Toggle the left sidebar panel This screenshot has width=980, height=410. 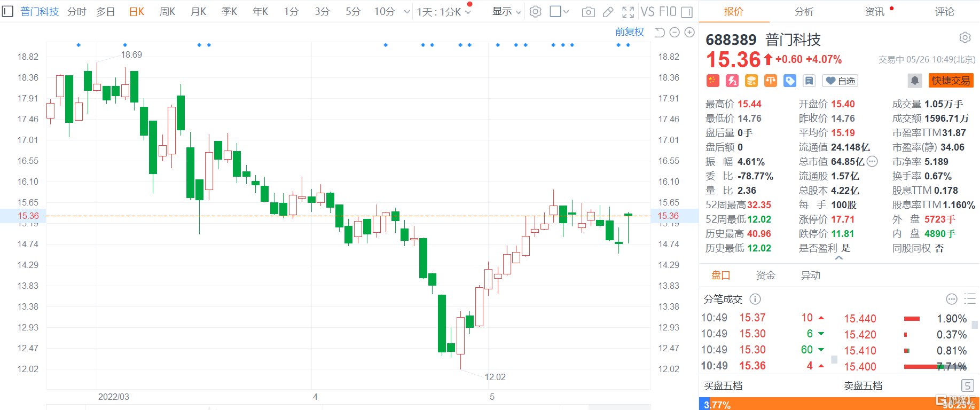(7, 11)
